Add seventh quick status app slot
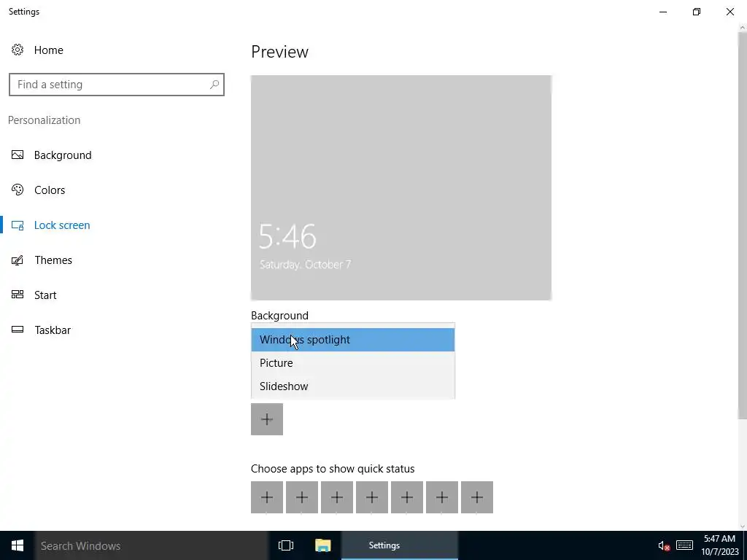This screenshot has height=560, width=747. [477, 497]
